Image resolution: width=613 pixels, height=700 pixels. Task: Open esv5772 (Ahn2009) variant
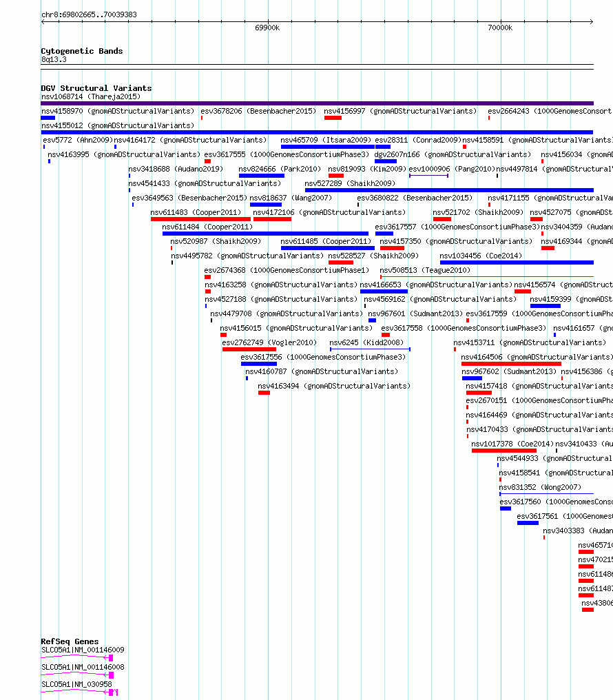click(x=78, y=140)
